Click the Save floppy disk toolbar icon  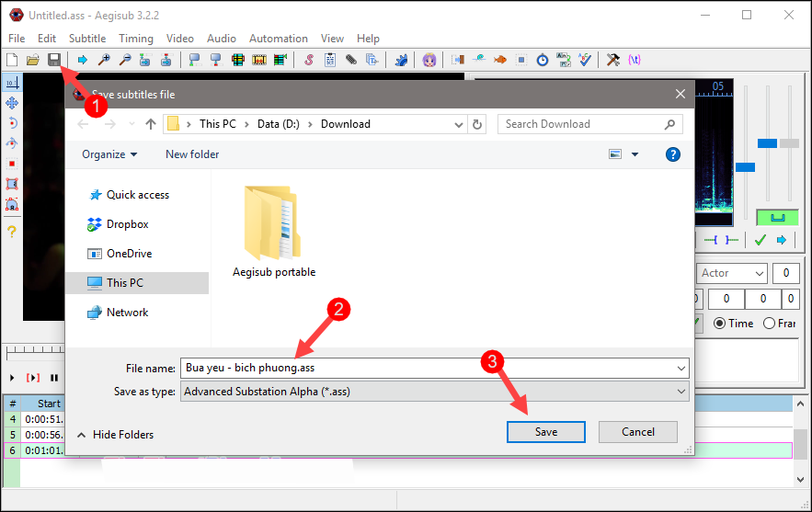pos(54,60)
